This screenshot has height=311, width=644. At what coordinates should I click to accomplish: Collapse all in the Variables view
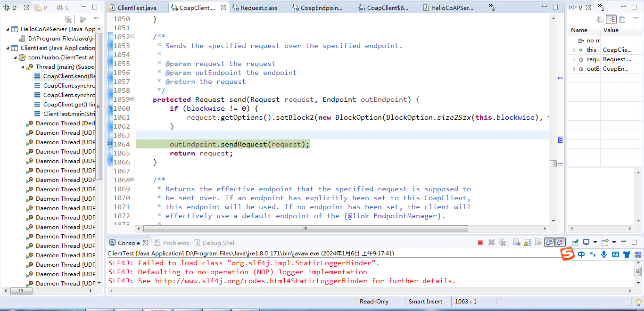coord(622,19)
